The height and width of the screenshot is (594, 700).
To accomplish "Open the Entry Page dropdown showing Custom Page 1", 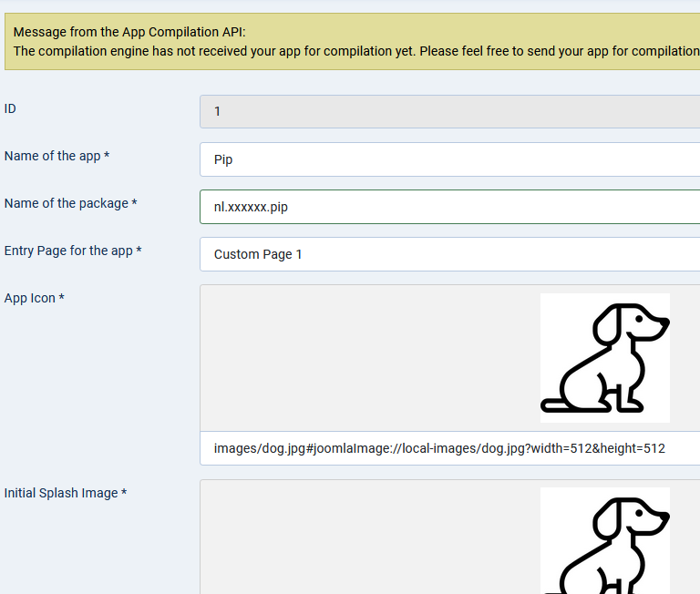I will [x=449, y=254].
